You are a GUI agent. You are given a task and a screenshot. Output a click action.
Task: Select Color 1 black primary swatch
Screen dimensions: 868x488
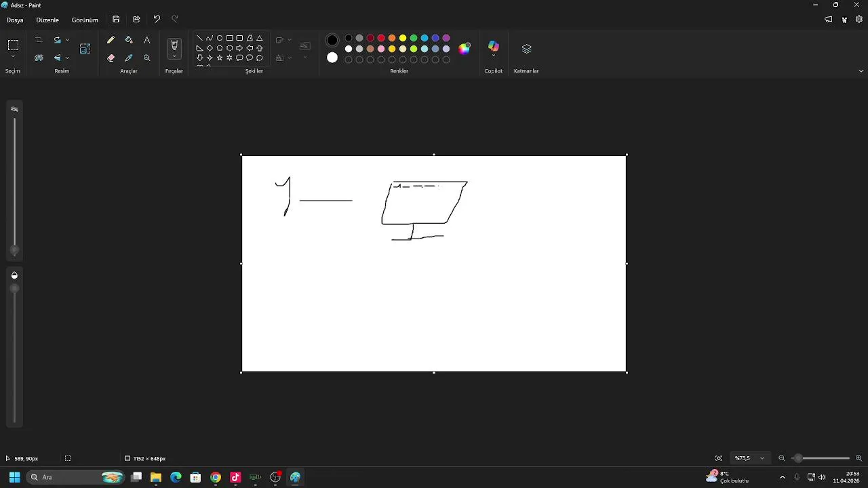tap(332, 40)
